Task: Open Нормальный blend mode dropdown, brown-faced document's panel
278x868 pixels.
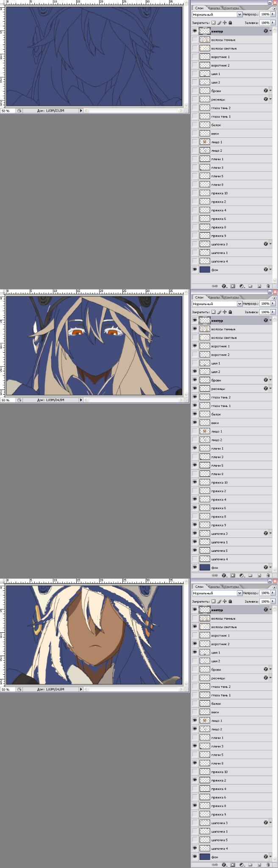Action: coord(239,593)
